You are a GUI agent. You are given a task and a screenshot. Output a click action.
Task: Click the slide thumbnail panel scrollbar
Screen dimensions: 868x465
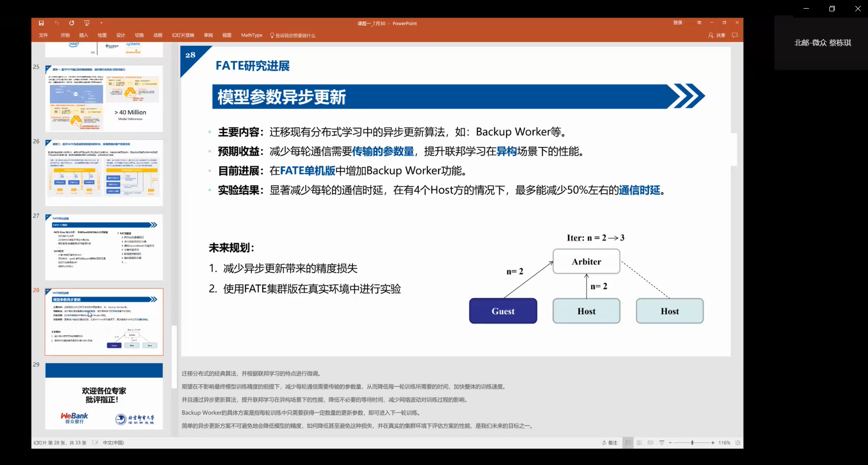[174, 357]
